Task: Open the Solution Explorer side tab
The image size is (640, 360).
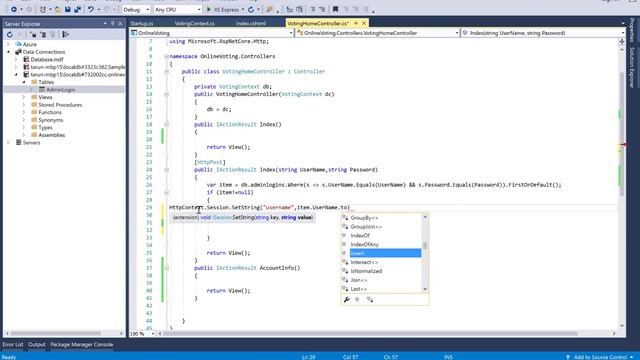Action: pyautogui.click(x=632, y=67)
